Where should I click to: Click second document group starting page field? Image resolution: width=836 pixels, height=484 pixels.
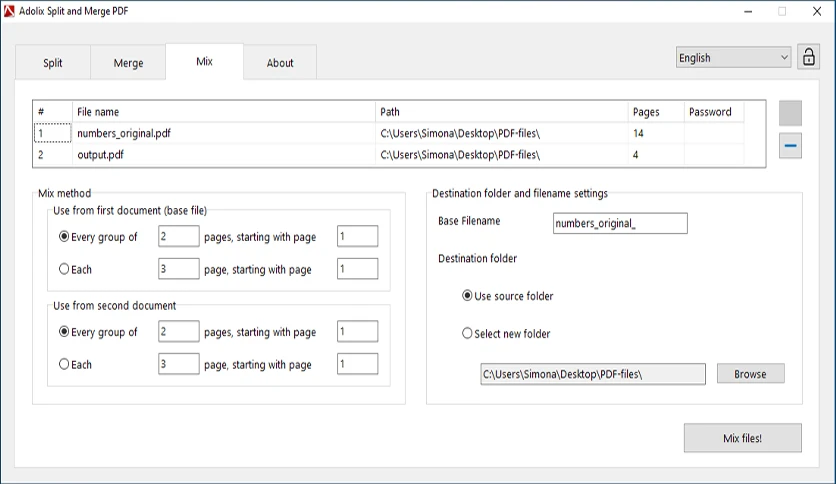point(357,331)
